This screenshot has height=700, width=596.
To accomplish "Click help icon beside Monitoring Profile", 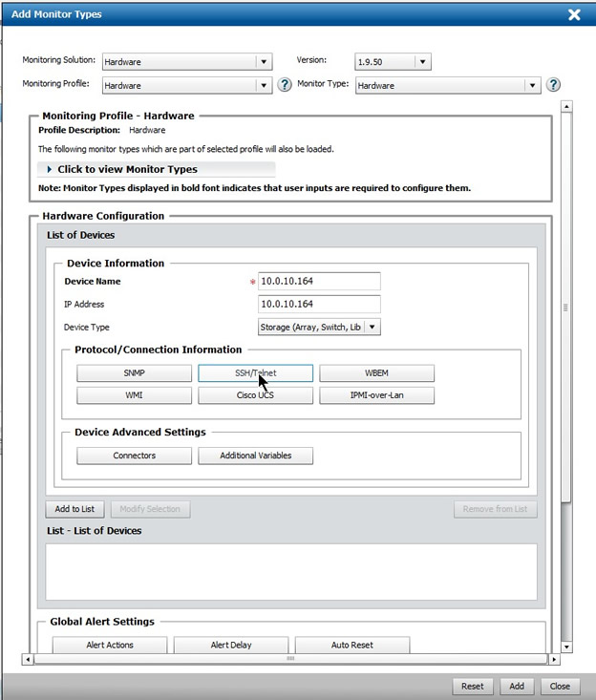I will 284,85.
